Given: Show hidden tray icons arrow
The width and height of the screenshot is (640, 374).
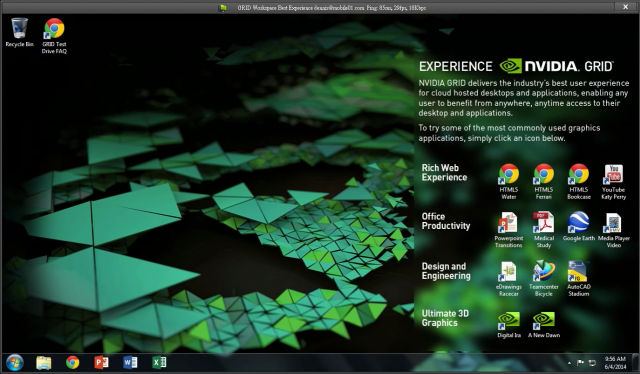Looking at the screenshot, I should point(569,363).
